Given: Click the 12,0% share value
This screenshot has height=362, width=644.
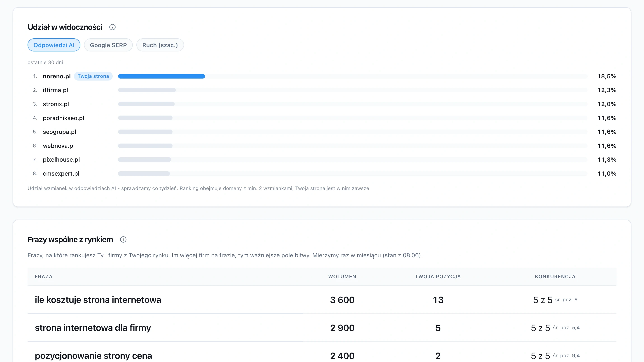Looking at the screenshot, I should (607, 104).
